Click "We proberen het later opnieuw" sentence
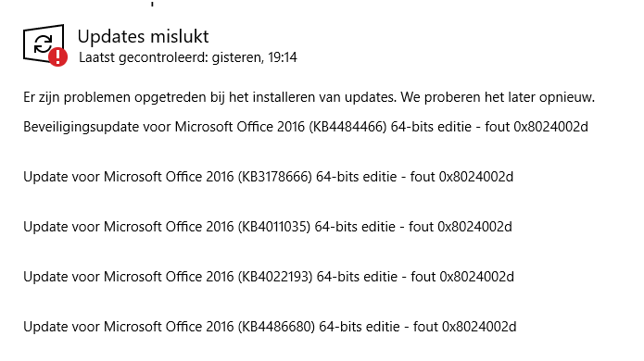 498,97
